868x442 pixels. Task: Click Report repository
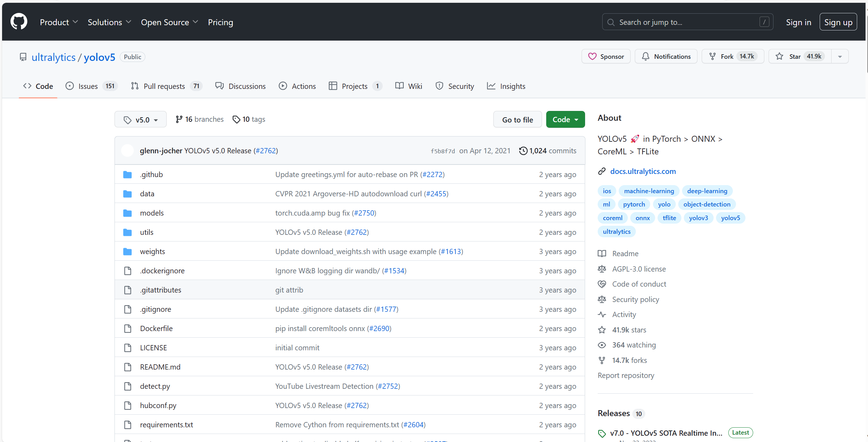pos(626,375)
